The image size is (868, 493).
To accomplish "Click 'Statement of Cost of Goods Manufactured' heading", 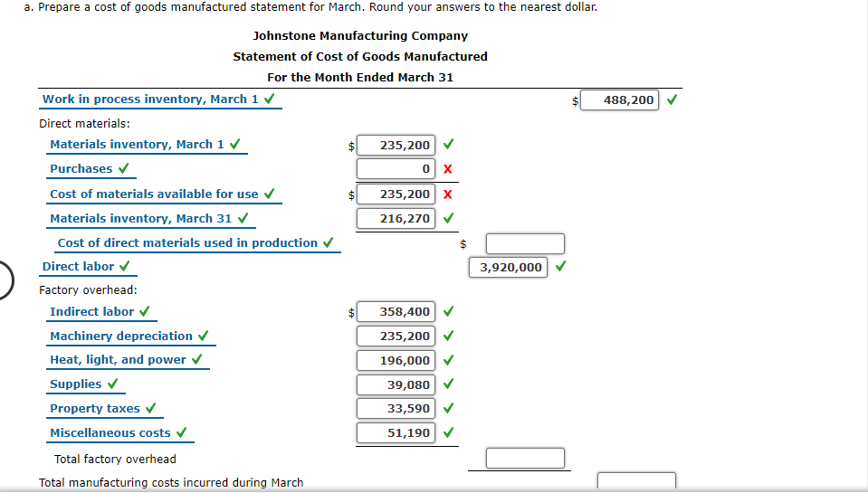I will click(360, 56).
